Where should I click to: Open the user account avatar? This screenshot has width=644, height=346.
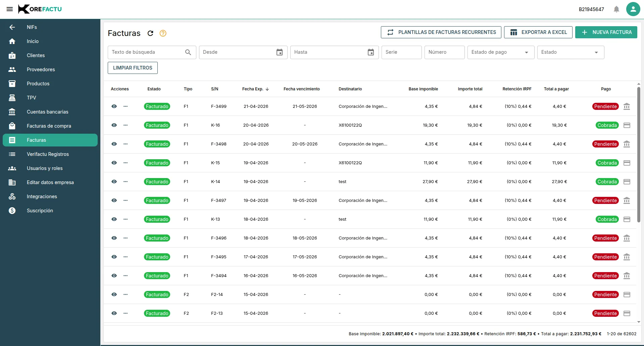[633, 9]
